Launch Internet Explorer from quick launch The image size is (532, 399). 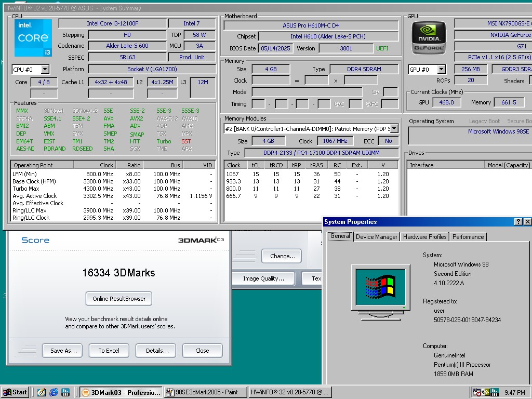pyautogui.click(x=54, y=392)
